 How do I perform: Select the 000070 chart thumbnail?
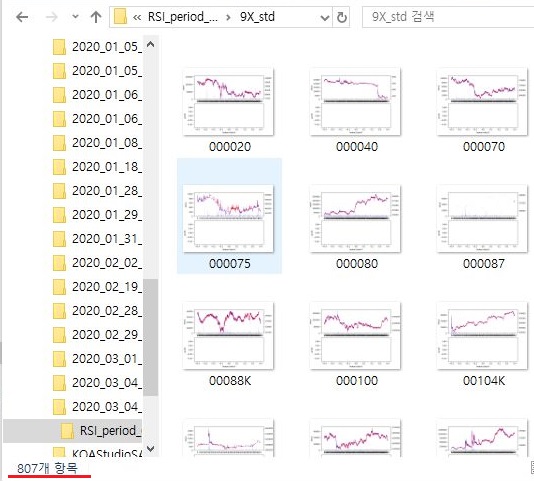click(x=482, y=102)
